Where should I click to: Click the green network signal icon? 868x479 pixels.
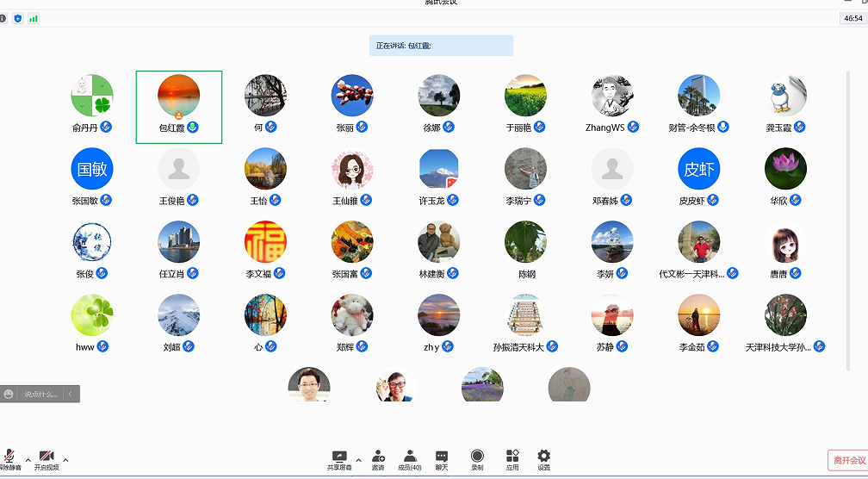34,18
